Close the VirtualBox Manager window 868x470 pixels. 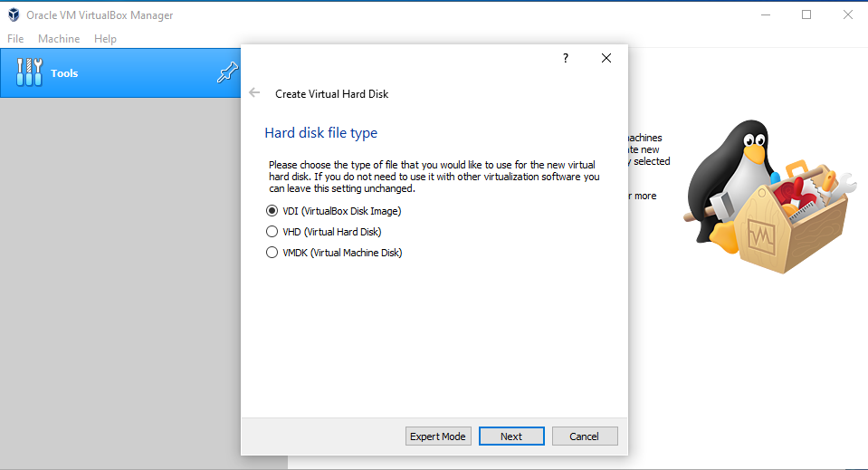(847, 15)
